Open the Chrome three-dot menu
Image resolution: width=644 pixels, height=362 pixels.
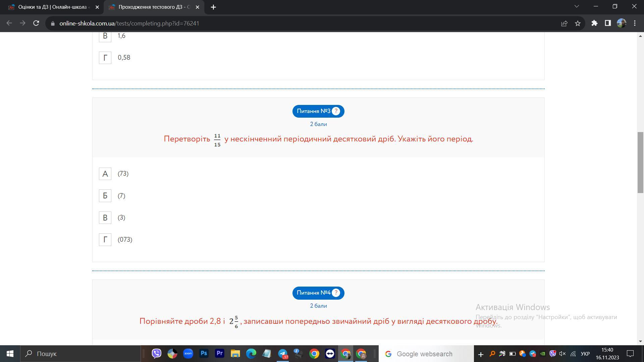coord(635,23)
